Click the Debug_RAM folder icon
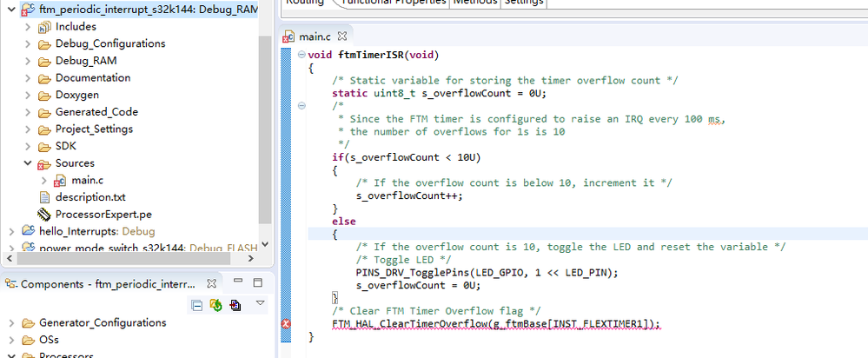 pos(43,62)
